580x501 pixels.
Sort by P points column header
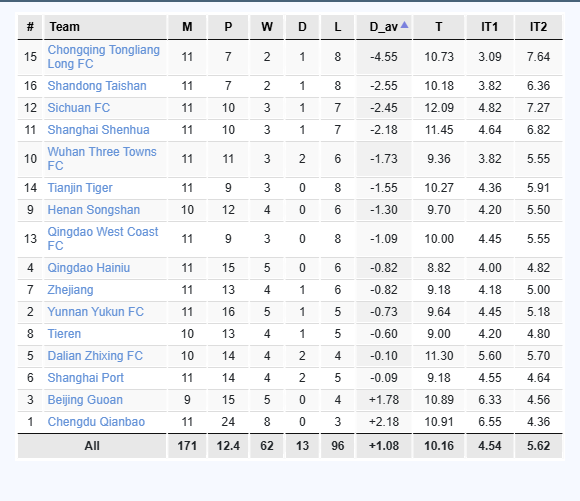(228, 27)
